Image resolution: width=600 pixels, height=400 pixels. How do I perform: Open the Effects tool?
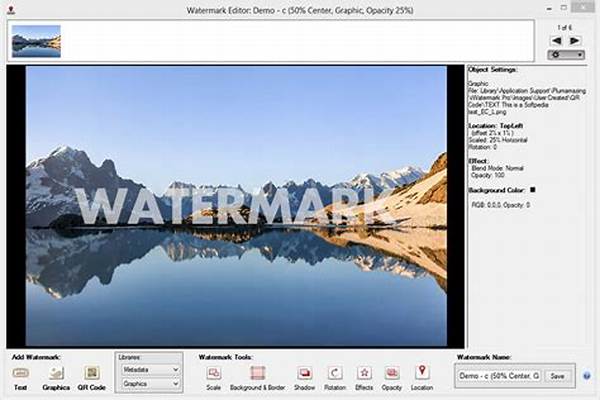364,372
